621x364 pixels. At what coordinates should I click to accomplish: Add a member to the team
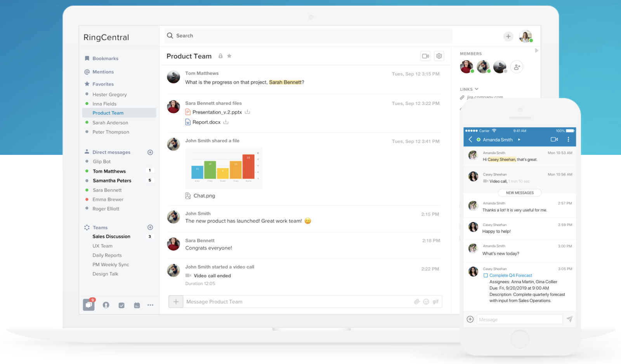(x=517, y=67)
